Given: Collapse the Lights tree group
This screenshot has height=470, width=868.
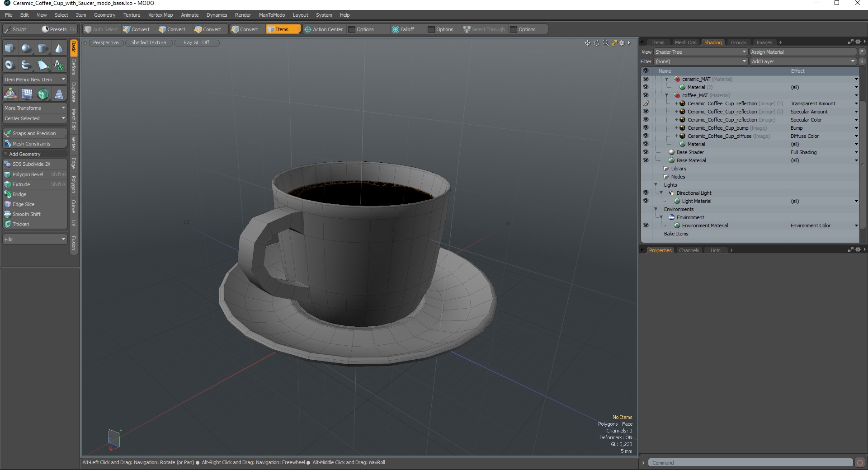Looking at the screenshot, I should point(656,185).
